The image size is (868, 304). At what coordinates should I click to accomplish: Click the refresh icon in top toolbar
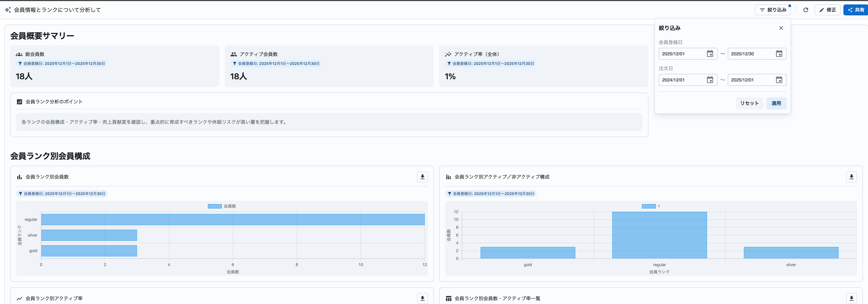[805, 10]
